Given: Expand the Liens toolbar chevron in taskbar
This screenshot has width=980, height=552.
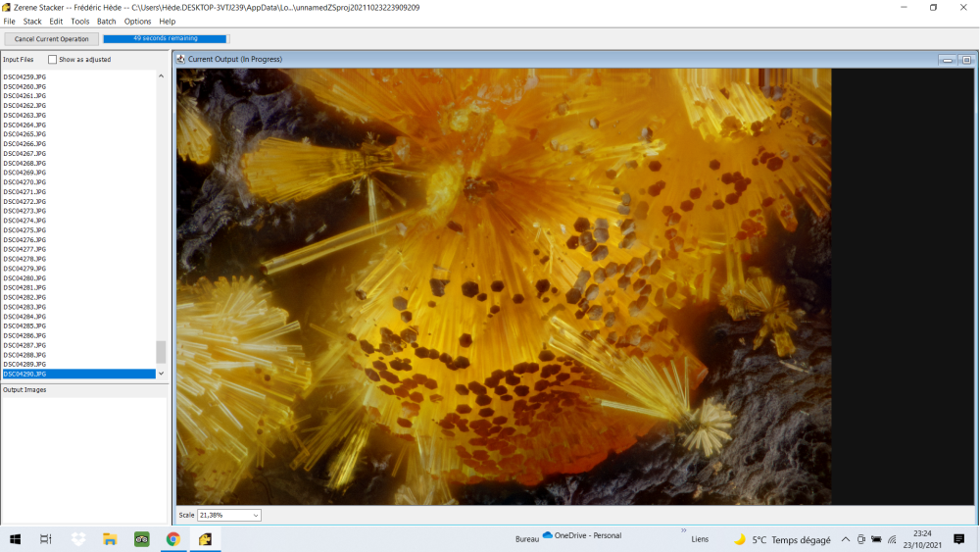Looking at the screenshot, I should tap(683, 531).
